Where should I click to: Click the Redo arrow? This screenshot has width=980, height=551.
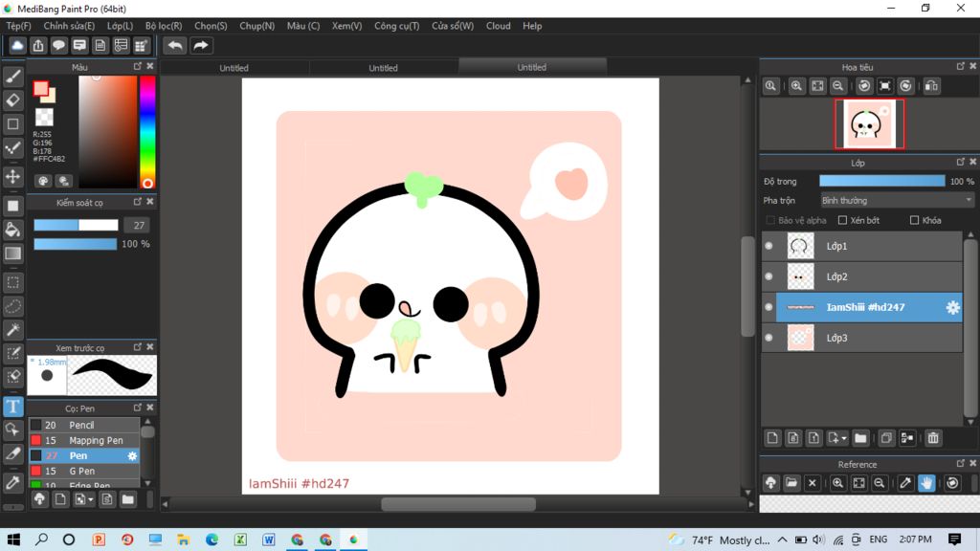click(201, 46)
